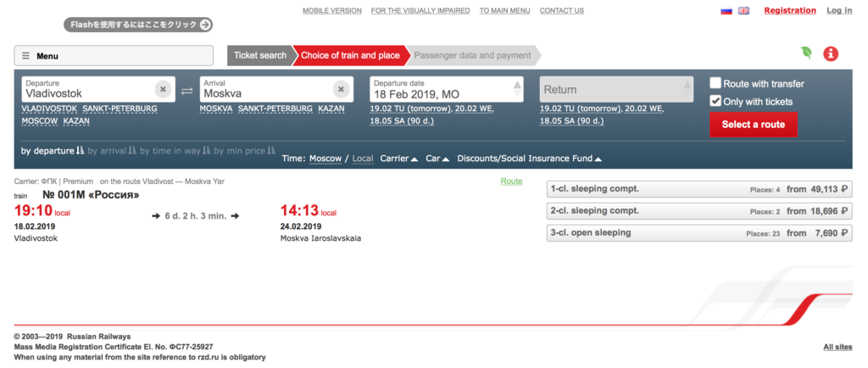Open FOR THE VISUALLY IMPAIRED link
868x368 pixels.
click(x=420, y=10)
